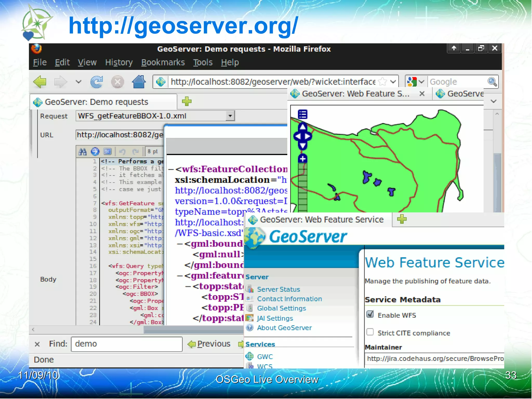This screenshot has width=532, height=399.
Task: Open the search engine selector dropdown
Action: coord(422,82)
